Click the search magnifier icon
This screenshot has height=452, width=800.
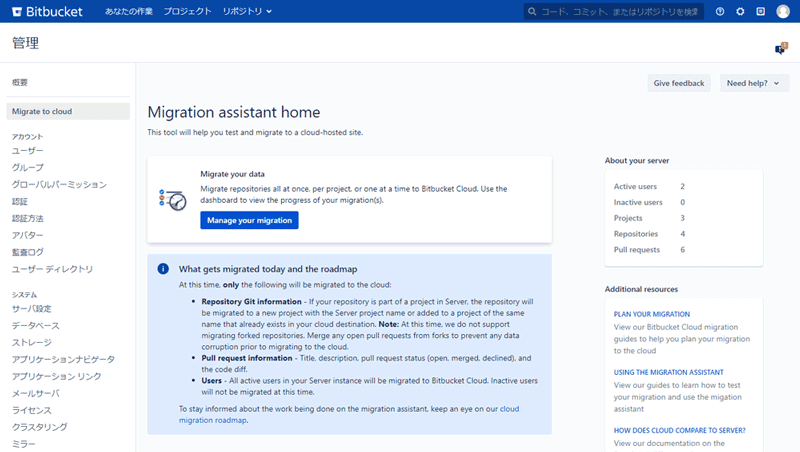[x=532, y=11]
